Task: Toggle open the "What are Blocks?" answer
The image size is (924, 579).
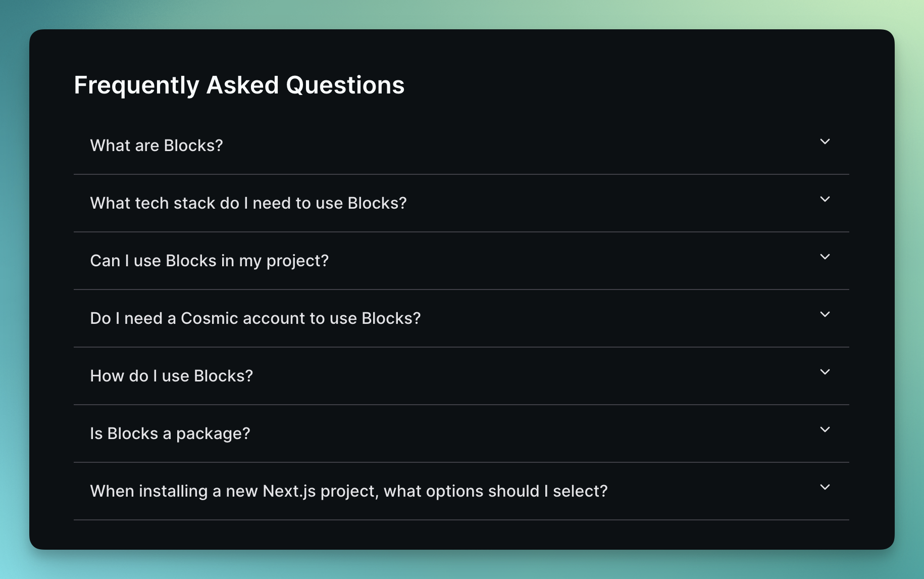Action: [x=157, y=145]
